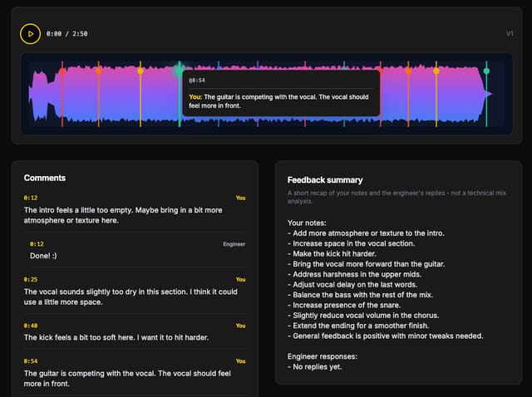
Task: Click the guitar comment text in the Comments list
Action: (127, 379)
